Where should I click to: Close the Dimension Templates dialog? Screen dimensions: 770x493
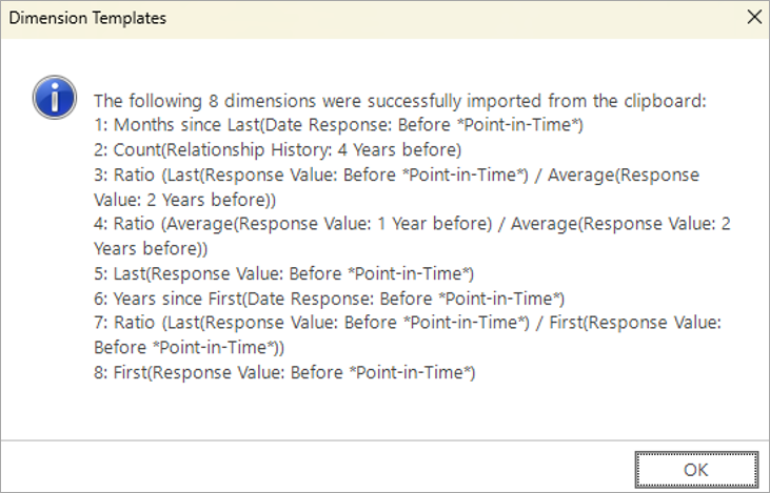click(751, 18)
